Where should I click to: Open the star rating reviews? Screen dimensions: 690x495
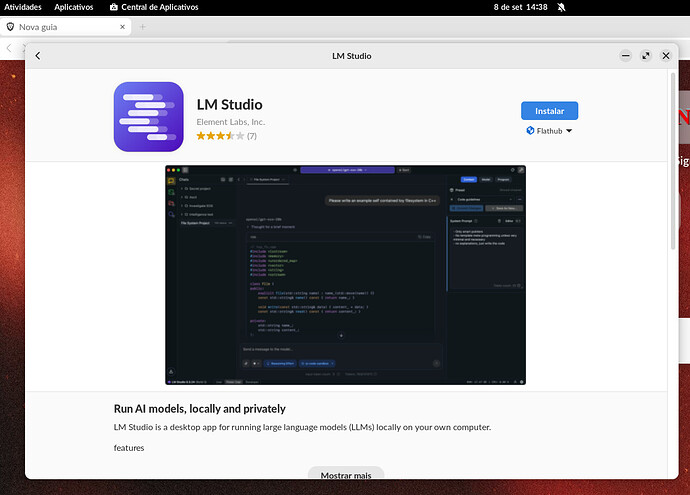coord(226,136)
